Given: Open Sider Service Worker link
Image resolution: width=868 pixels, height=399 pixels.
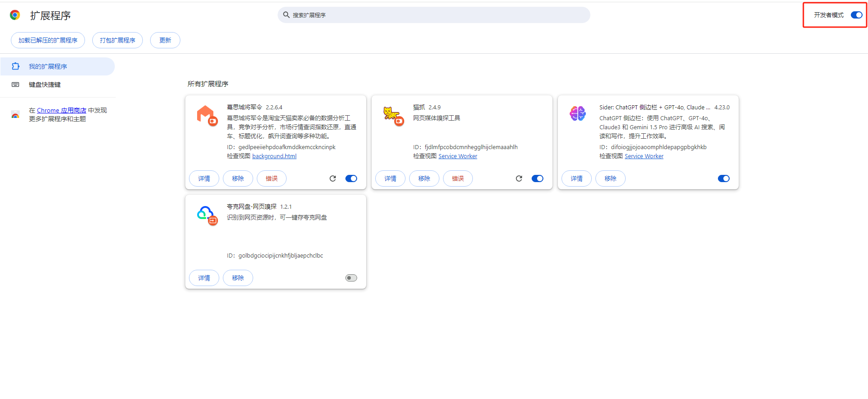Looking at the screenshot, I should pos(644,156).
